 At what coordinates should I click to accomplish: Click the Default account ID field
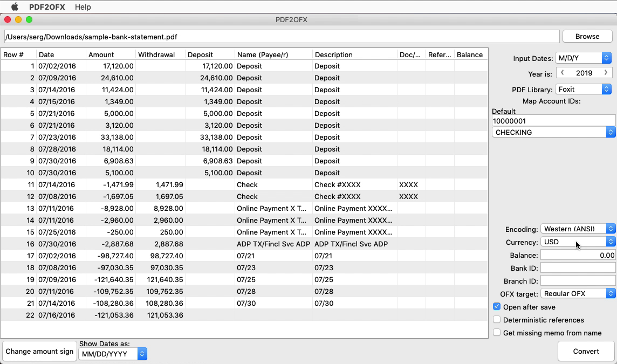(x=554, y=121)
